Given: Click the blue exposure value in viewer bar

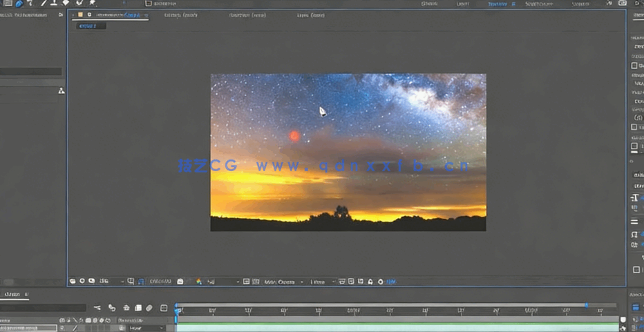Looking at the screenshot, I should tap(391, 282).
